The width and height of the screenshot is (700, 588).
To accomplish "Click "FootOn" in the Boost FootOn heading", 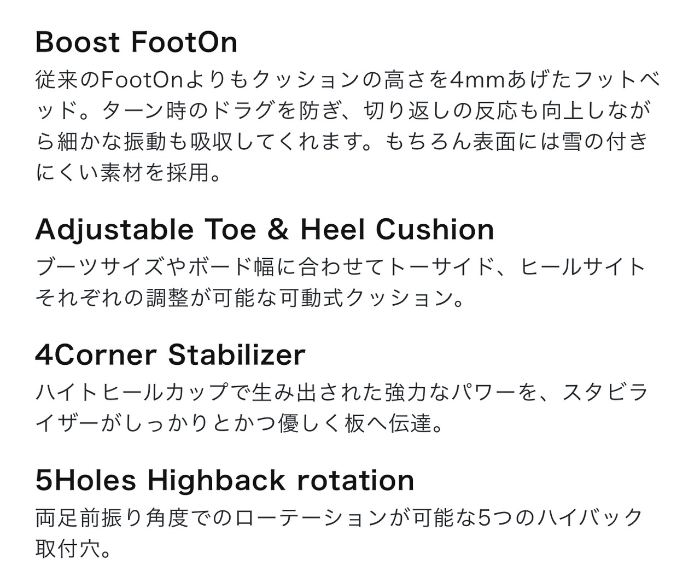I will point(185,42).
